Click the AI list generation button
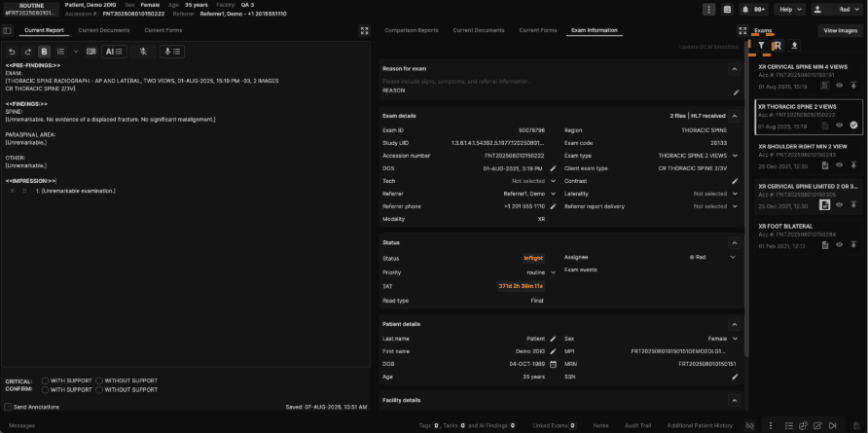This screenshot has height=433, width=868. pos(114,52)
